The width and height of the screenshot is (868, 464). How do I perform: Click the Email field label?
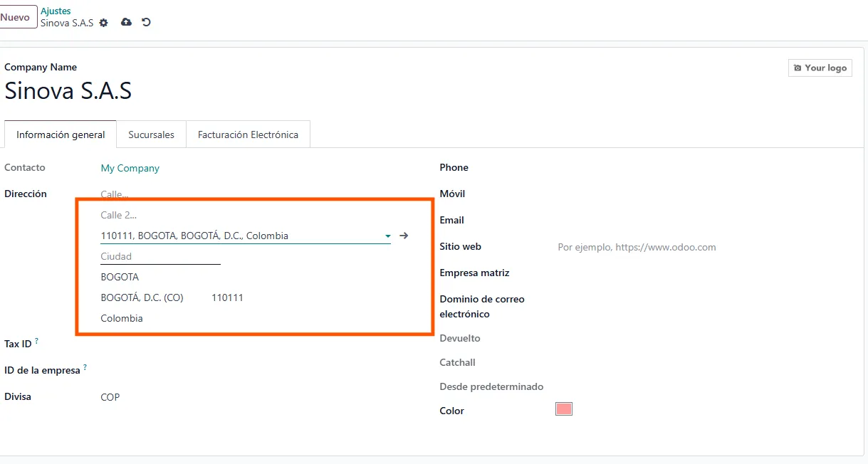point(452,221)
